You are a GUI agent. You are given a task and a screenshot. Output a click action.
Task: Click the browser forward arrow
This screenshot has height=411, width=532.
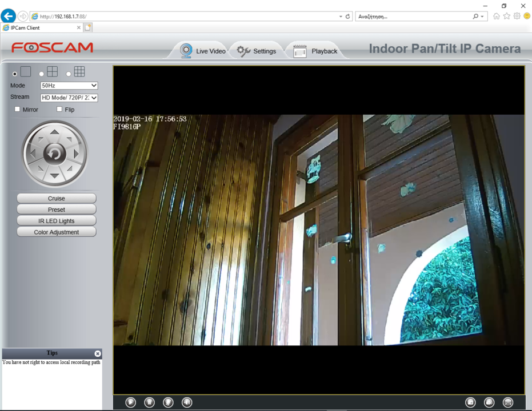point(23,16)
